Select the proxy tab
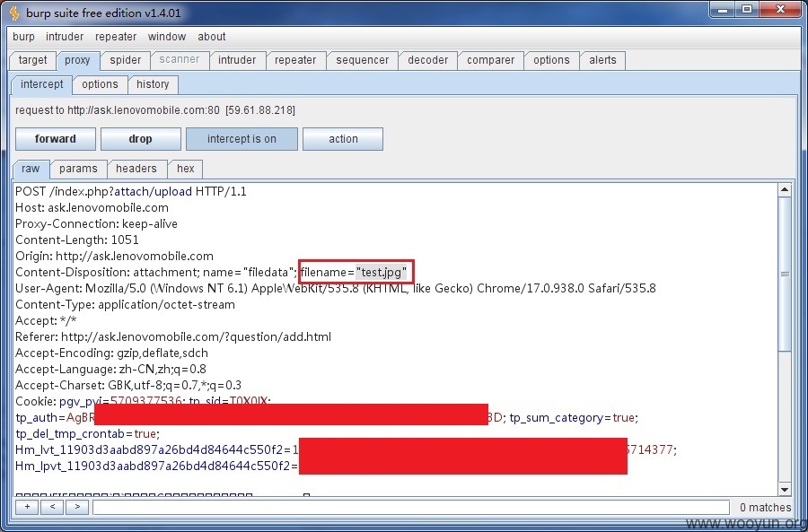 point(77,60)
